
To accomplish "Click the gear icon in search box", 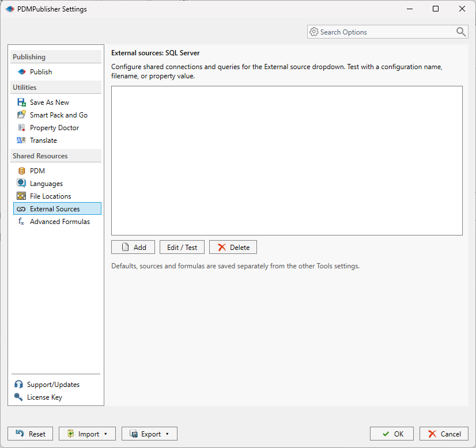I will [313, 32].
